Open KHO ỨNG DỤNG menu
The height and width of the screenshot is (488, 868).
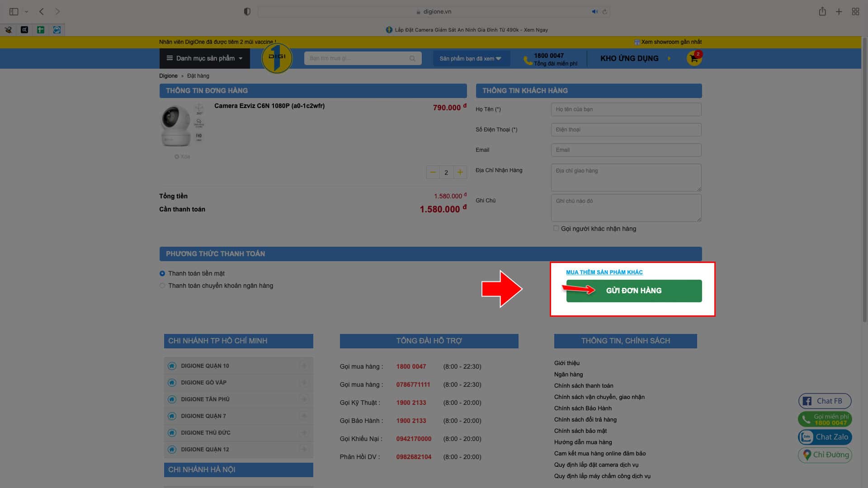(635, 58)
